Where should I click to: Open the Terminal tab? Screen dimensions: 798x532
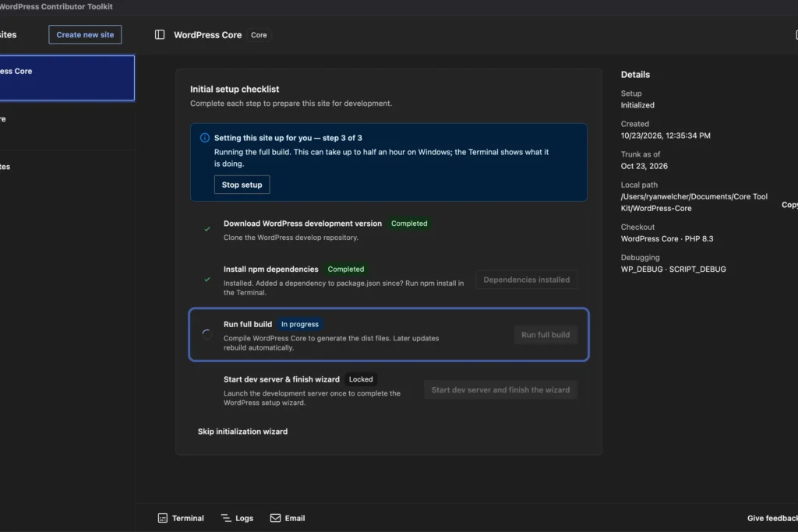(181, 518)
